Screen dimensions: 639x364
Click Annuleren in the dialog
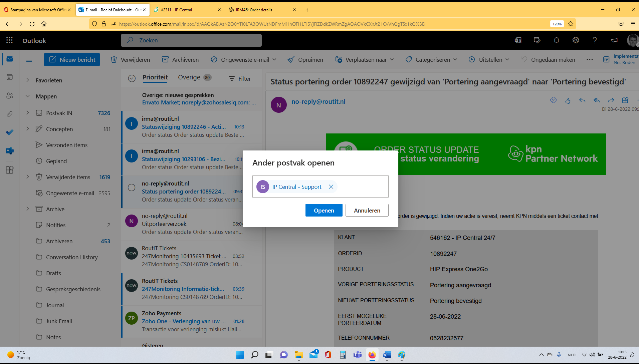coord(367,210)
